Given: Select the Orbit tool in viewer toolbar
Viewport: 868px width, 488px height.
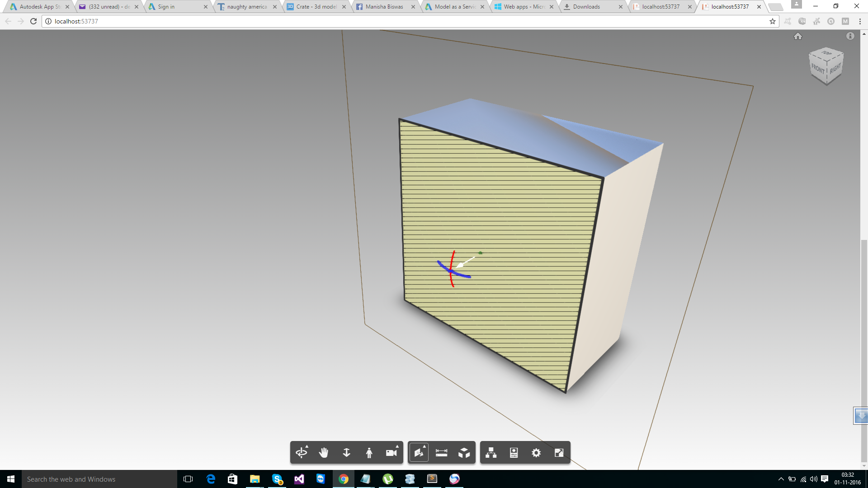Looking at the screenshot, I should 301,453.
